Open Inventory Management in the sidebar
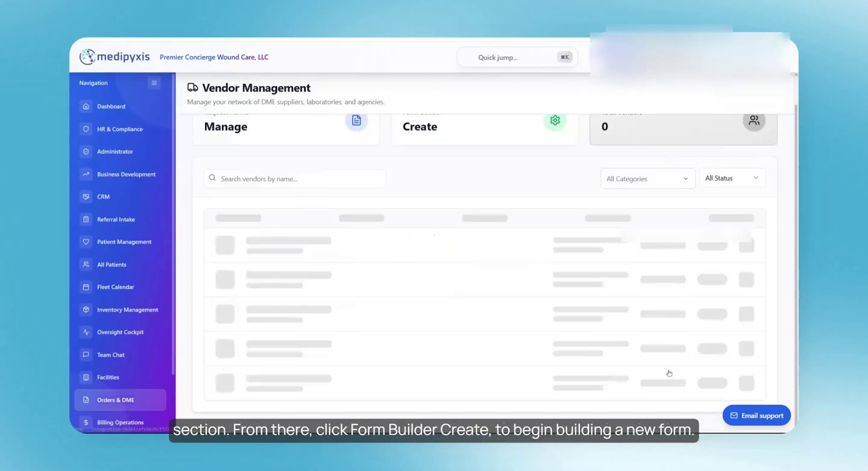This screenshot has width=868, height=471. click(x=121, y=310)
